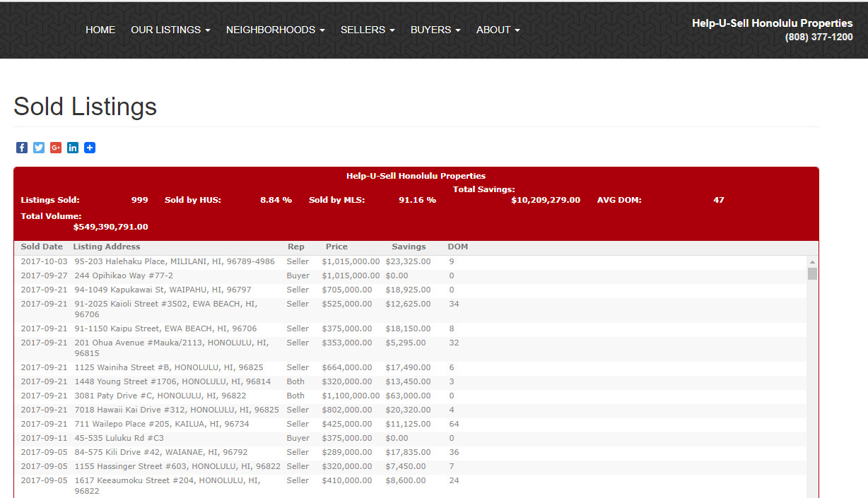Click the Total Savings $10,209,279.00 figure

point(546,200)
